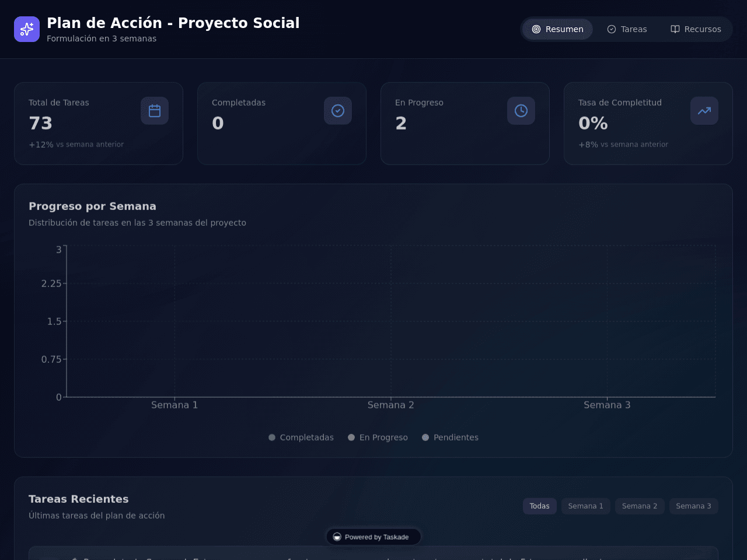Click the Tareas Recientes heading
The width and height of the screenshot is (747, 560).
point(79,499)
